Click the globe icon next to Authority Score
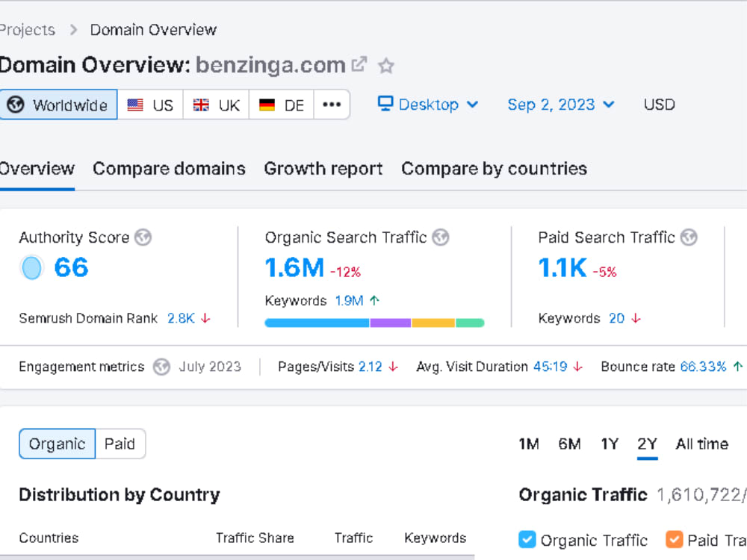This screenshot has width=747, height=560. coord(143,237)
